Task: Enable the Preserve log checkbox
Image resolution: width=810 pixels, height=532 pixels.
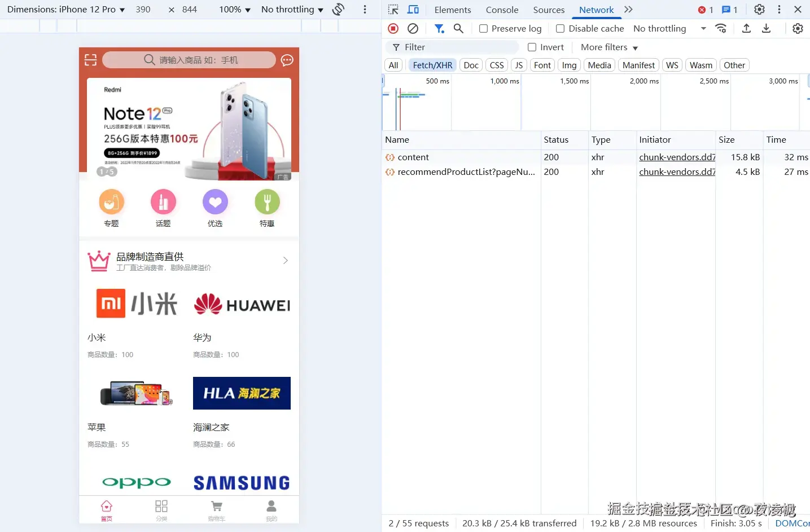Action: 483,29
